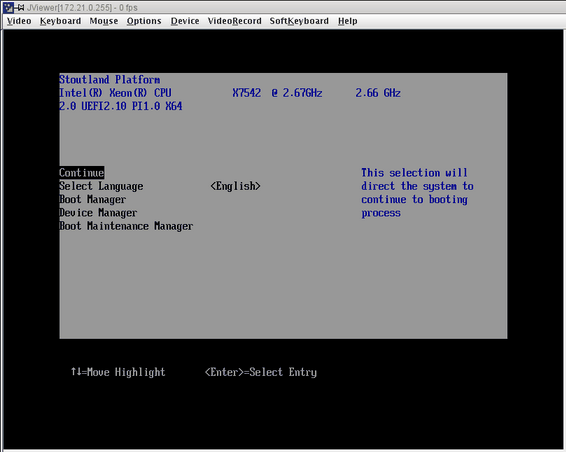Image resolution: width=566 pixels, height=452 pixels.
Task: Select the Device Manager entry
Action: [98, 213]
